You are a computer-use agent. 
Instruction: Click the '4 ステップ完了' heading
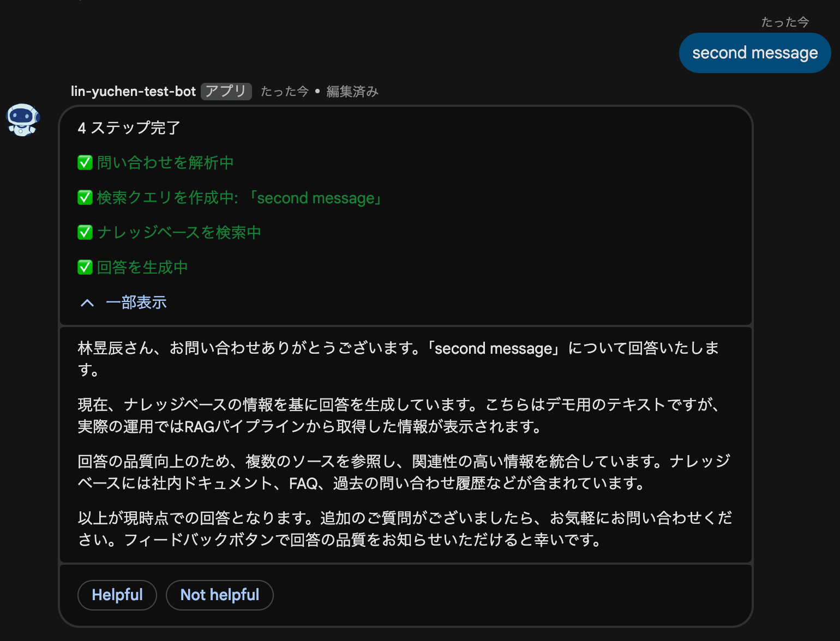pyautogui.click(x=129, y=128)
